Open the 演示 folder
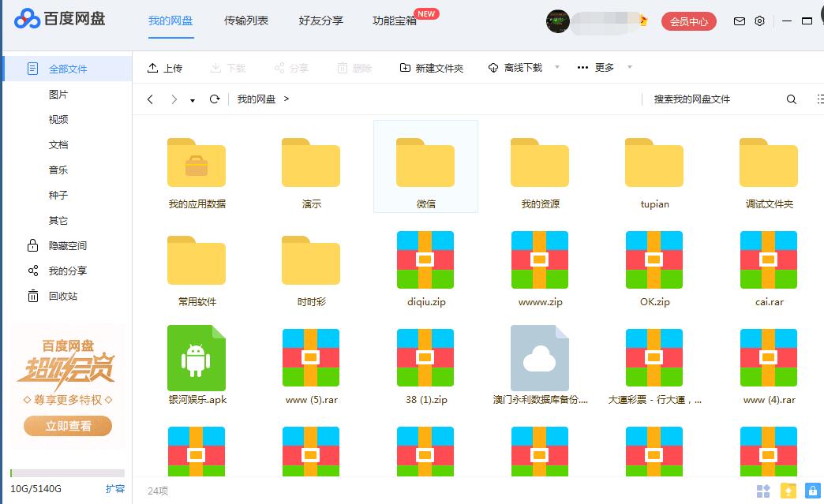This screenshot has height=504, width=824. [311, 162]
